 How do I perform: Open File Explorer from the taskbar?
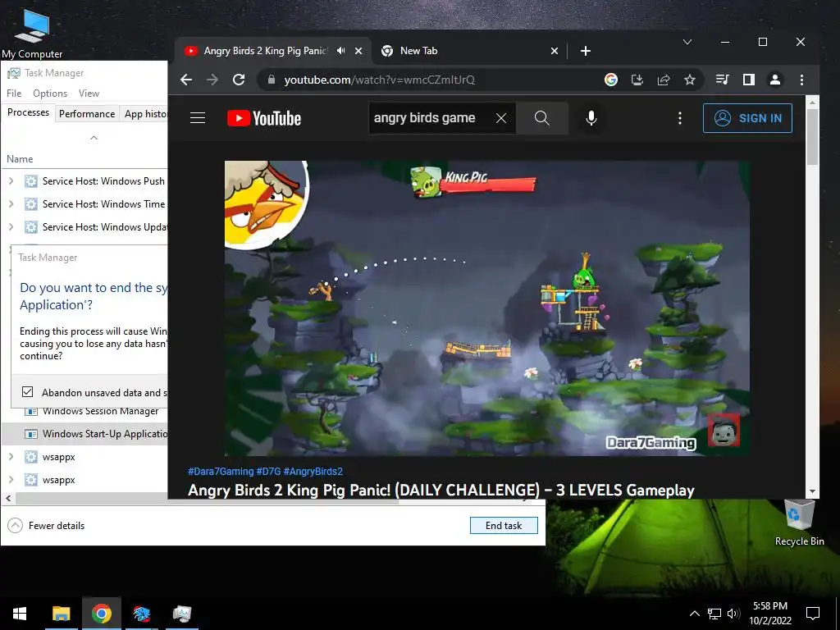[x=61, y=614]
